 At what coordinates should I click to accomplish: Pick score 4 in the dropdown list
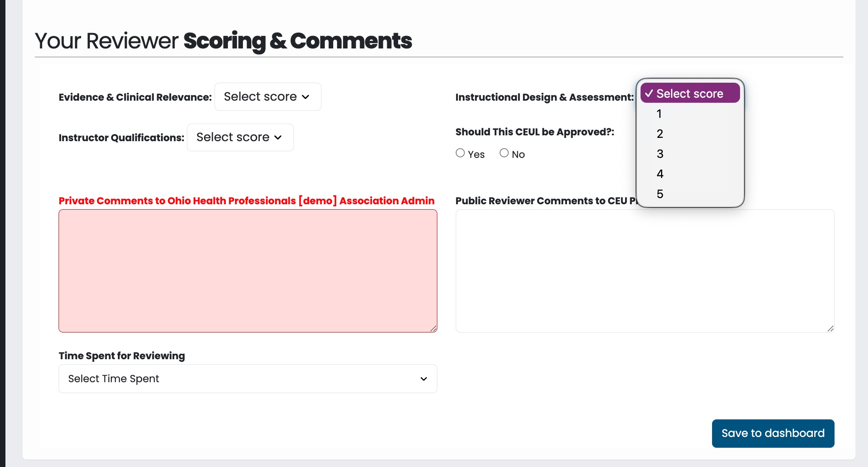660,174
